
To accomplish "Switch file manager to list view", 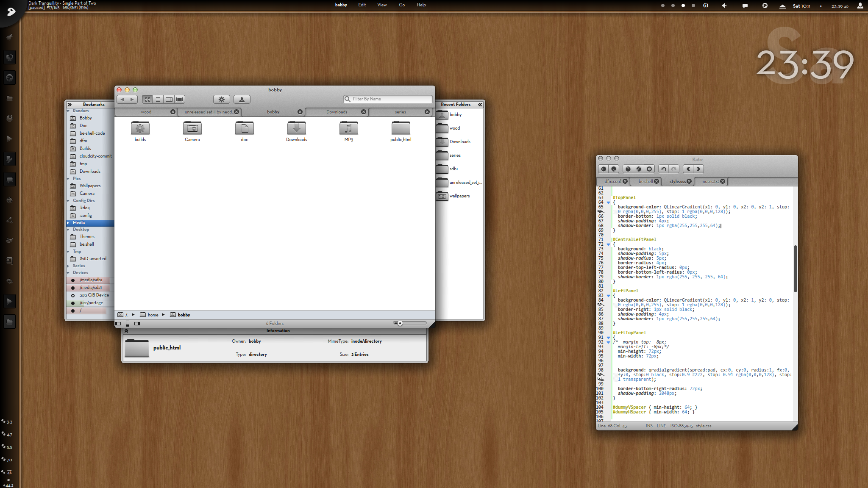I will pyautogui.click(x=158, y=99).
